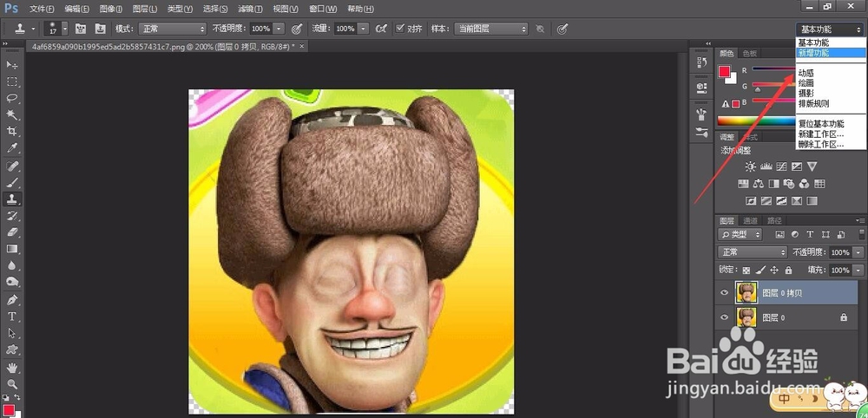
Task: Select the Magic Wand tool
Action: 11,114
